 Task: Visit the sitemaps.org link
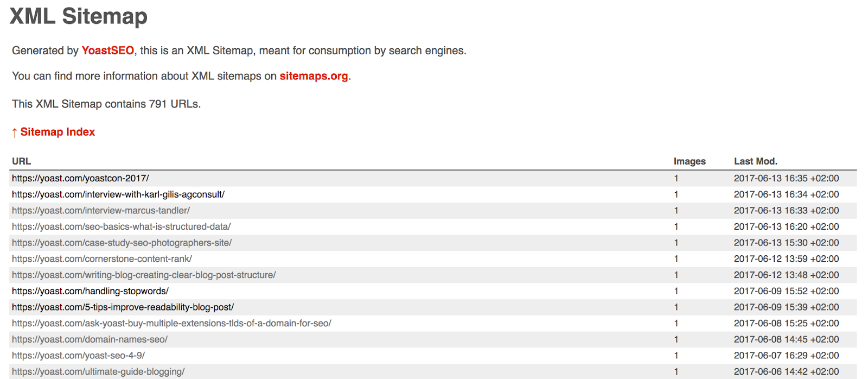pos(314,76)
